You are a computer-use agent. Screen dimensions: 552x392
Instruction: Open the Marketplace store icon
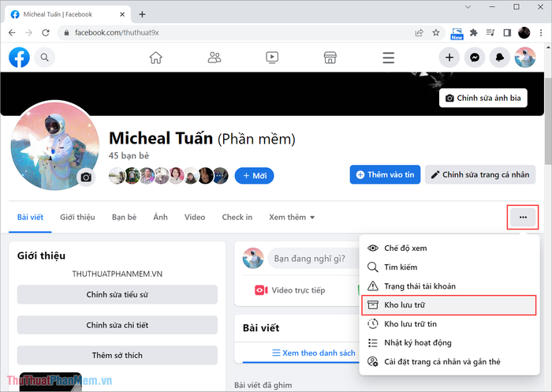(x=330, y=58)
